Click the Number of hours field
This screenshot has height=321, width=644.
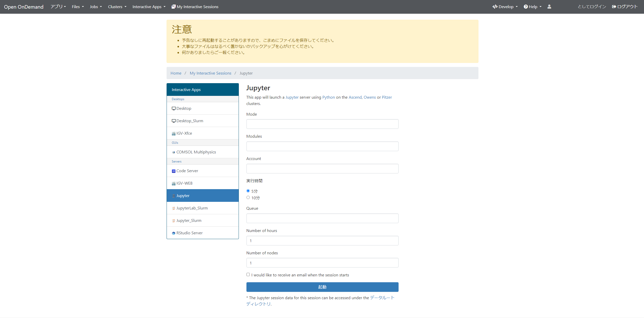[322, 241]
